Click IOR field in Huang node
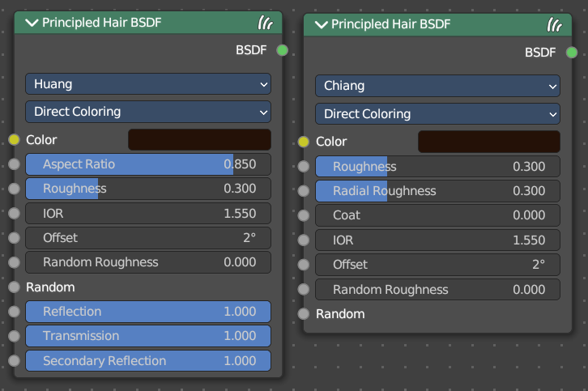Image resolution: width=588 pixels, height=391 pixels. [x=148, y=214]
